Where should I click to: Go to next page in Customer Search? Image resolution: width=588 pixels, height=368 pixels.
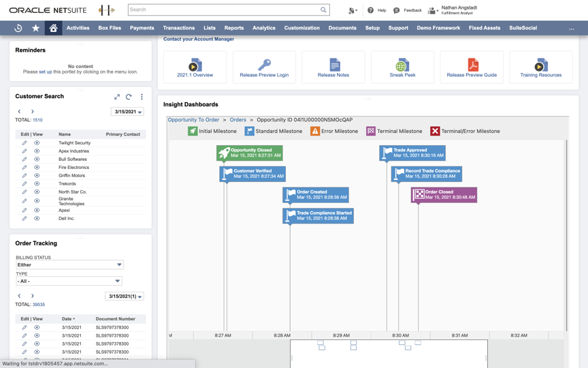tap(33, 112)
